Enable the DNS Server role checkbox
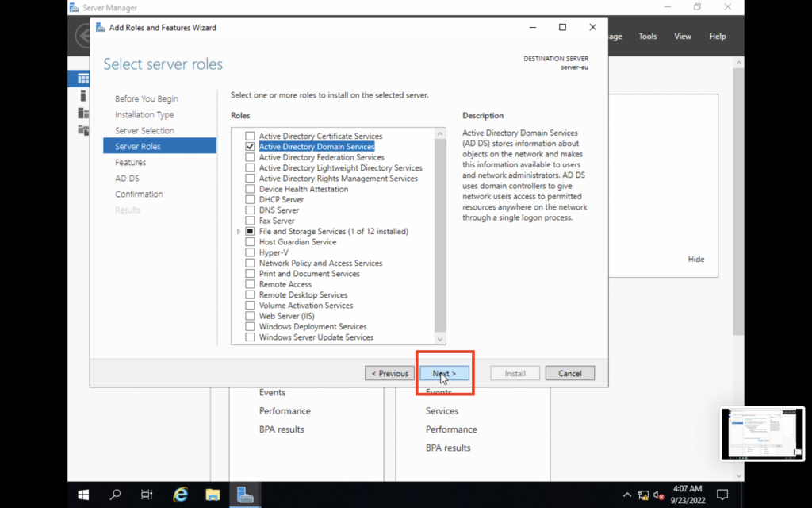This screenshot has height=508, width=812. pyautogui.click(x=251, y=210)
